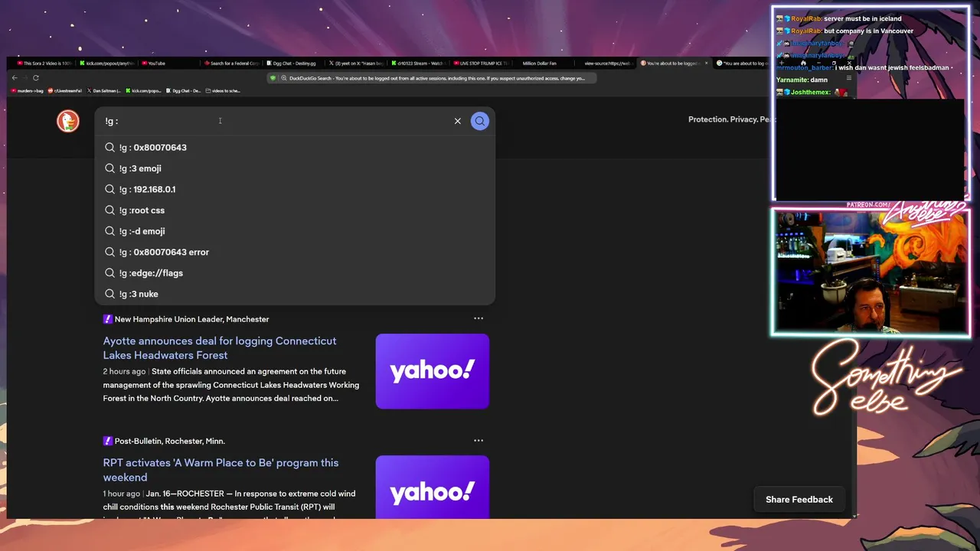Image resolution: width=980 pixels, height=551 pixels.
Task: Open 'RPT activates A Warm Place to Be' headline
Action: tap(220, 470)
